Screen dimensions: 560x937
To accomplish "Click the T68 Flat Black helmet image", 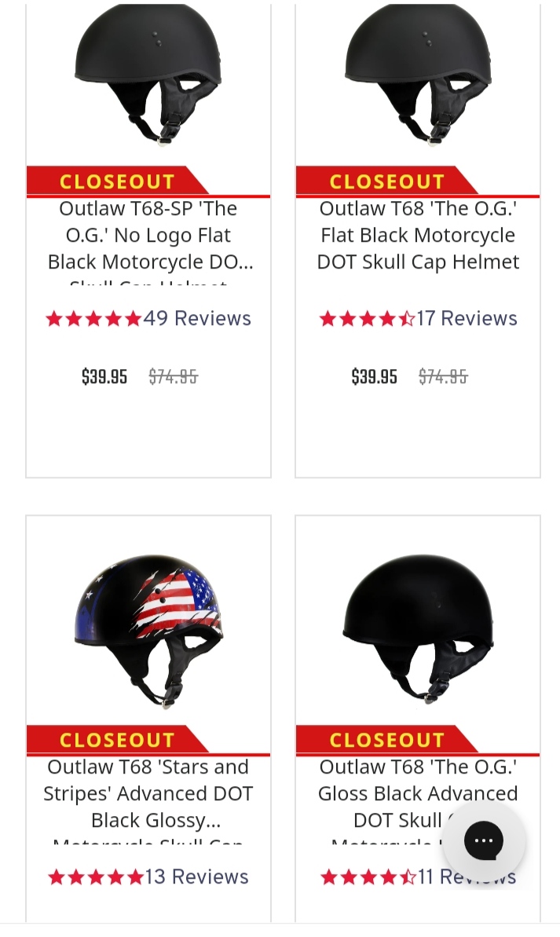I will click(418, 75).
